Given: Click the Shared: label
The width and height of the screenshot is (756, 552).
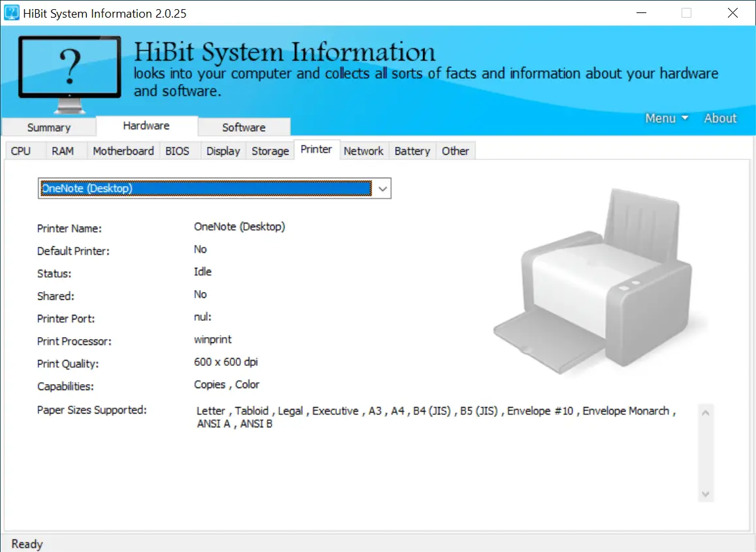Looking at the screenshot, I should 55,297.
